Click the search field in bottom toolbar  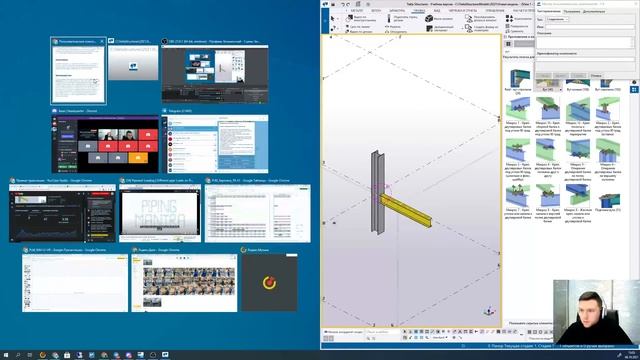382,332
